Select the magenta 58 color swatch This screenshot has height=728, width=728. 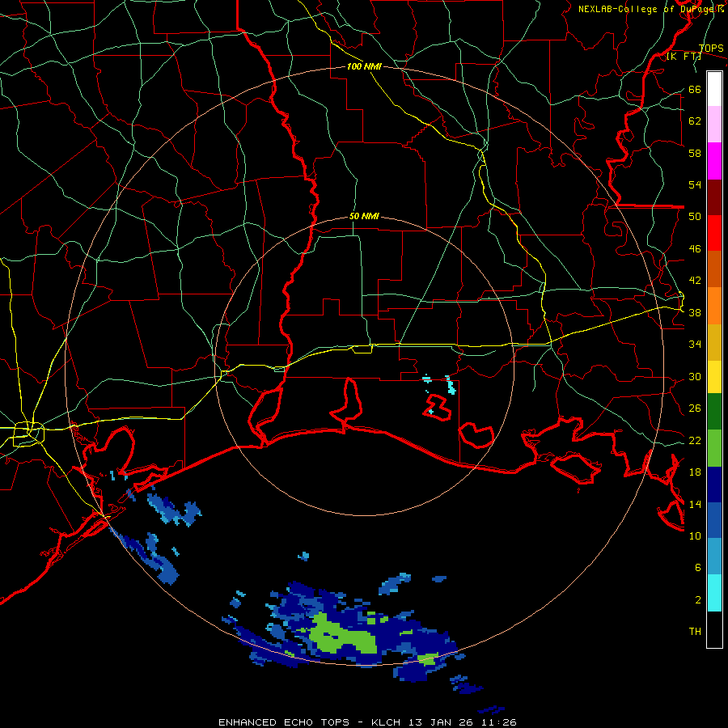point(714,161)
